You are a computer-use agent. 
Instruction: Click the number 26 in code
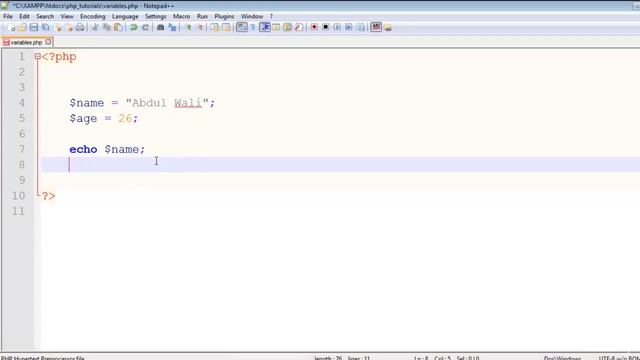pyautogui.click(x=125, y=118)
